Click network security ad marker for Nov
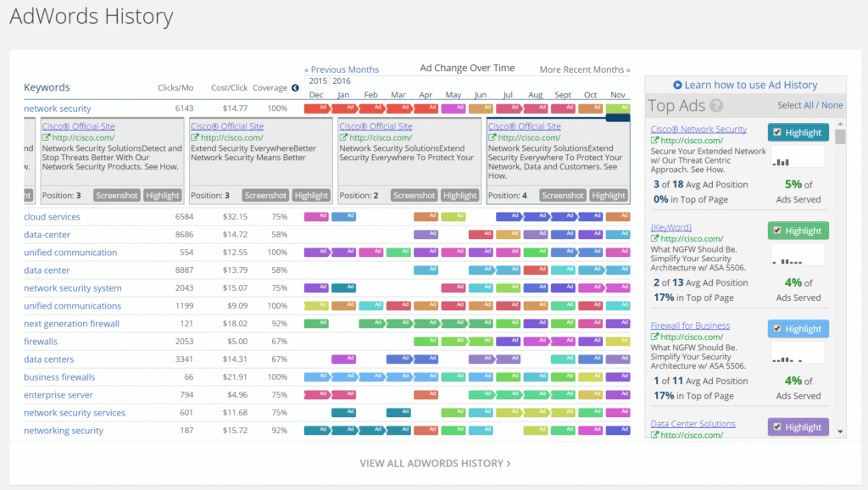Viewport: 868px width, 490px height. pos(618,109)
